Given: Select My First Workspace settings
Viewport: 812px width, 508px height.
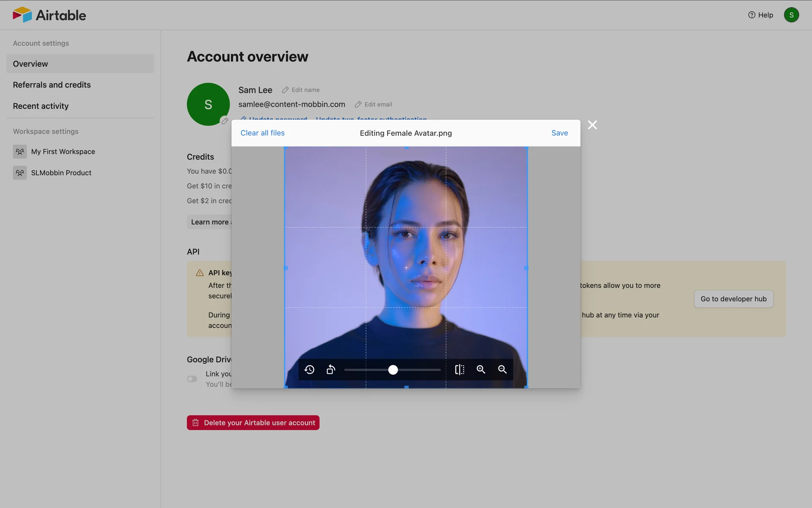Looking at the screenshot, I should point(63,152).
